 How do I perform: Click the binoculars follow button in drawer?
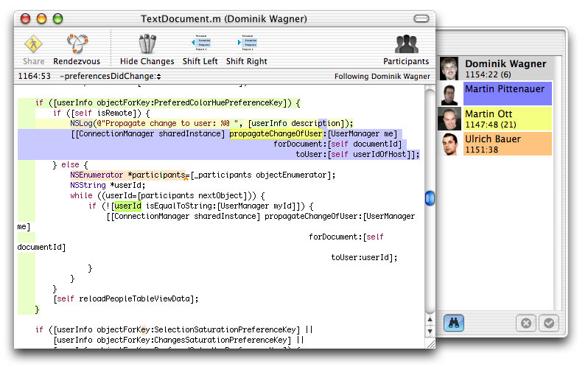click(454, 323)
